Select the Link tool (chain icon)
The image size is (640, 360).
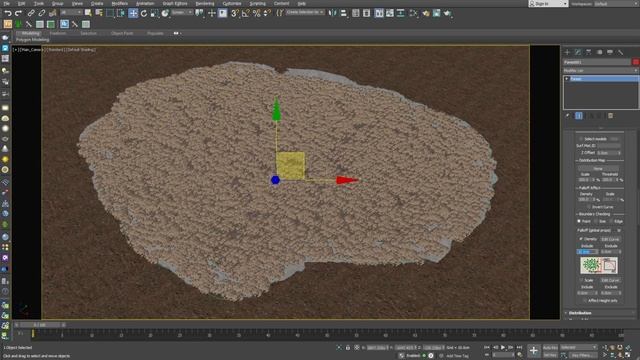point(31,13)
